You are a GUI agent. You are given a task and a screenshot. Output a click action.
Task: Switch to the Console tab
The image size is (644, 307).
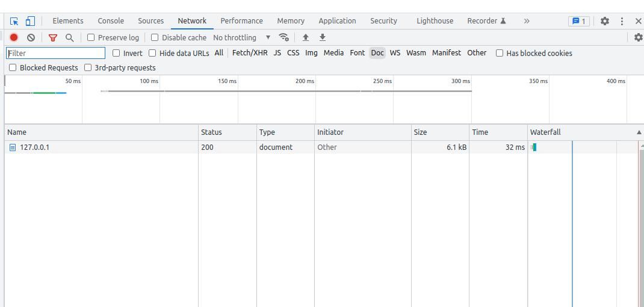pos(111,21)
